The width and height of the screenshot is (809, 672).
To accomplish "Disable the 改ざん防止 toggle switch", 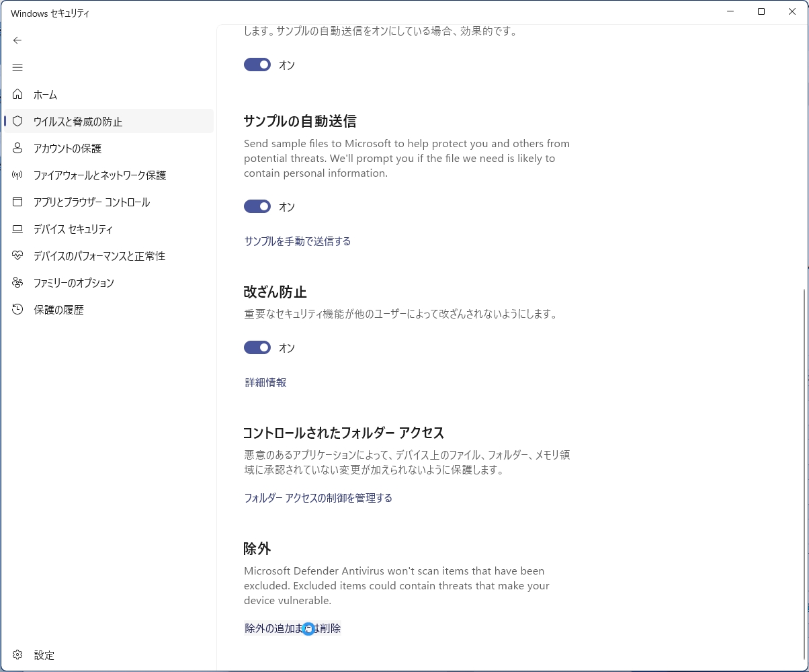I will click(x=257, y=347).
